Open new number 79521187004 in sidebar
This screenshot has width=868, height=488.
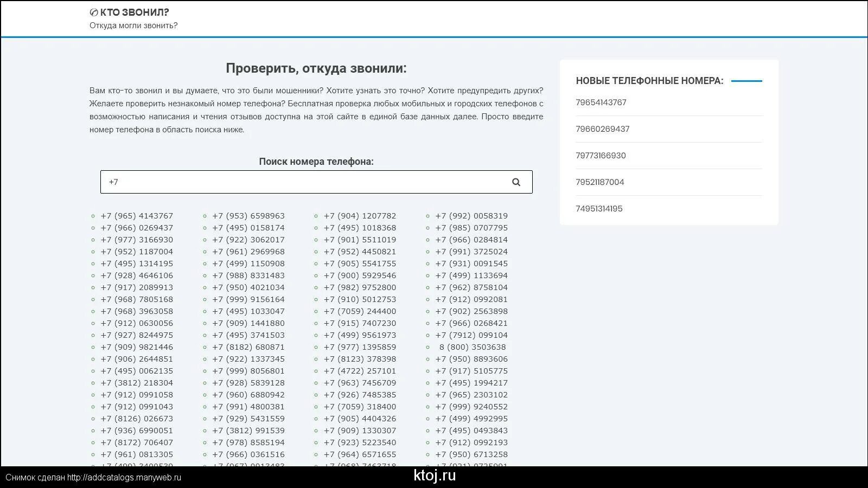pos(600,182)
